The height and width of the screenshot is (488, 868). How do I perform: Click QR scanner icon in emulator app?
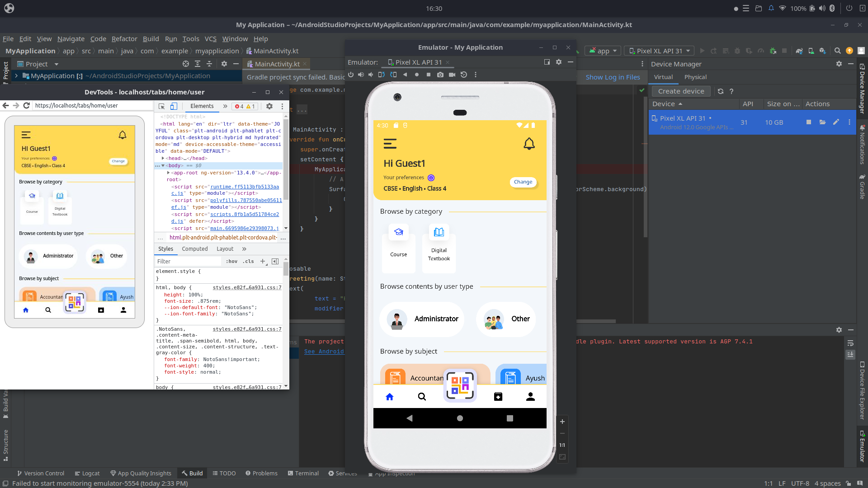click(x=460, y=385)
